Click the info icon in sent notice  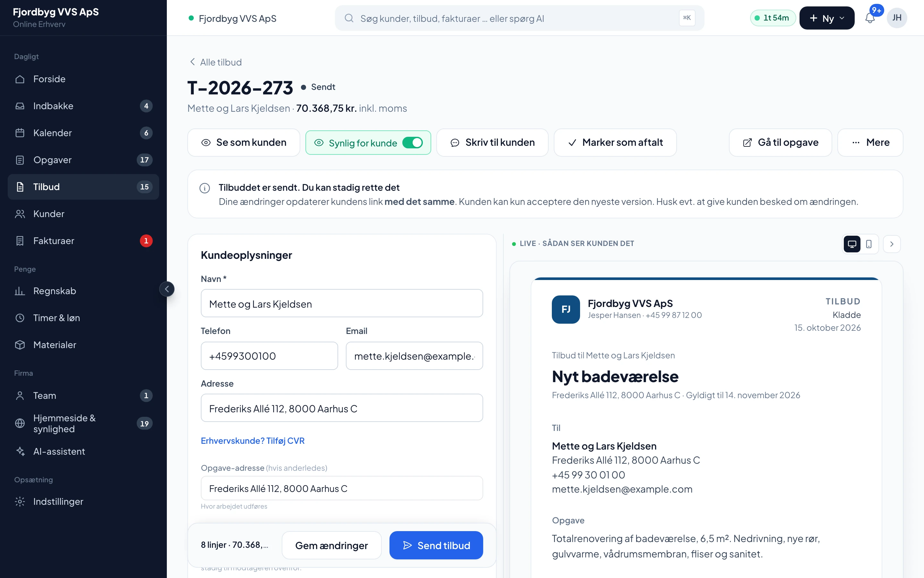[x=205, y=188]
